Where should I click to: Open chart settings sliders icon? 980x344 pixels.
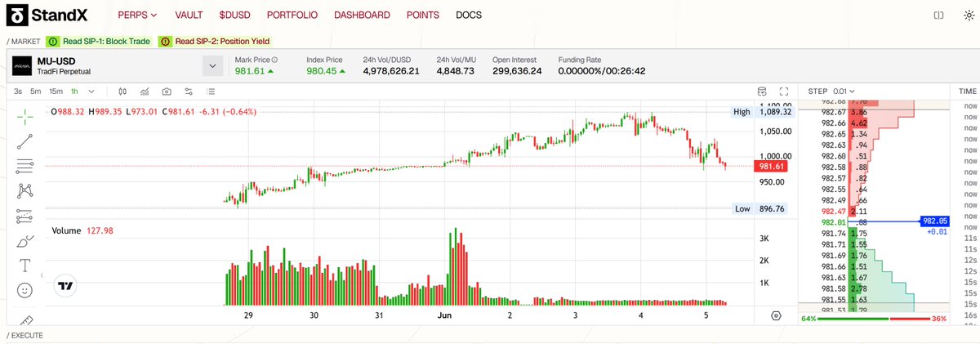tap(189, 92)
